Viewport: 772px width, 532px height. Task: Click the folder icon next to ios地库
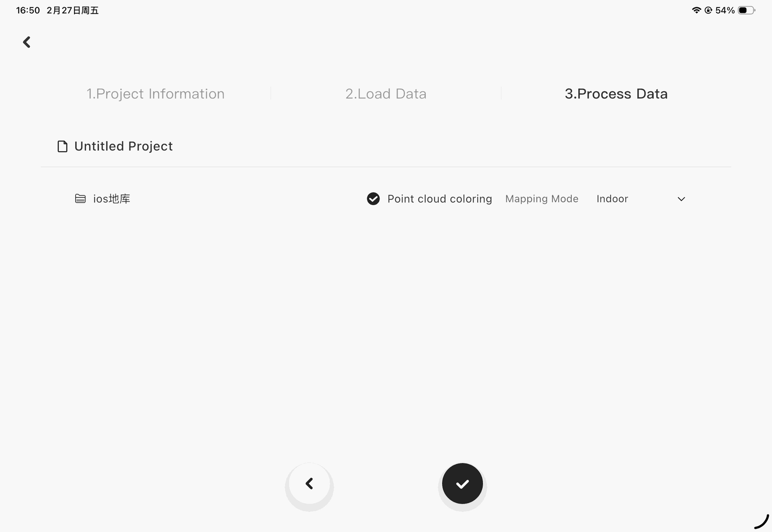(80, 199)
